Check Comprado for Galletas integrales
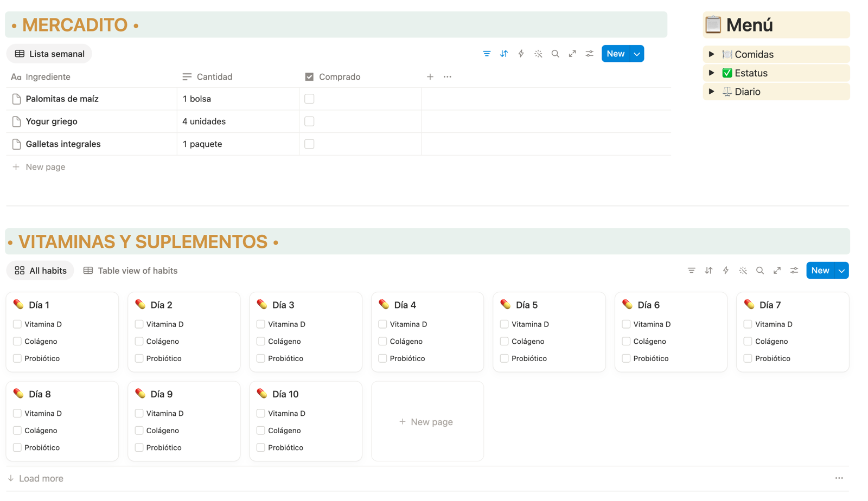This screenshot has height=501, width=868. coord(309,144)
